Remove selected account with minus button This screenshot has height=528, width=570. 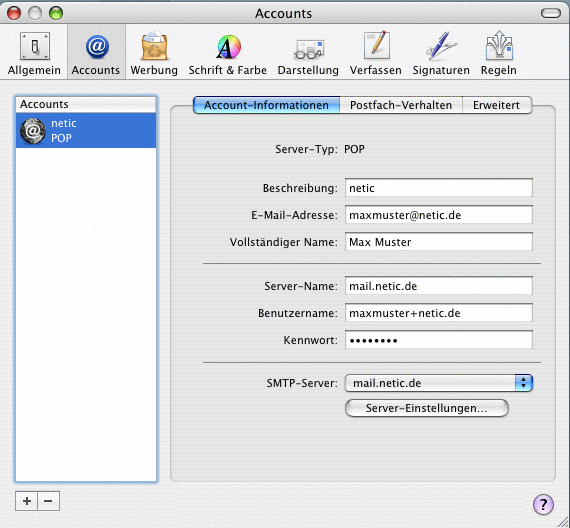[48, 501]
